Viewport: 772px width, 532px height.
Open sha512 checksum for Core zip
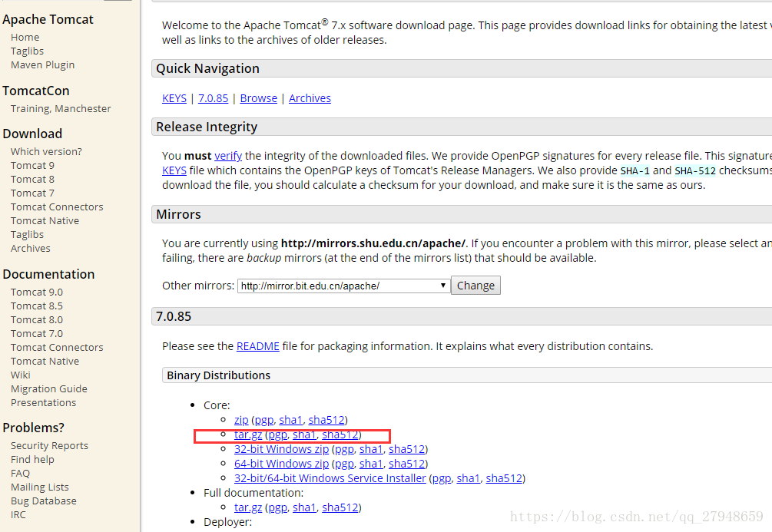326,420
